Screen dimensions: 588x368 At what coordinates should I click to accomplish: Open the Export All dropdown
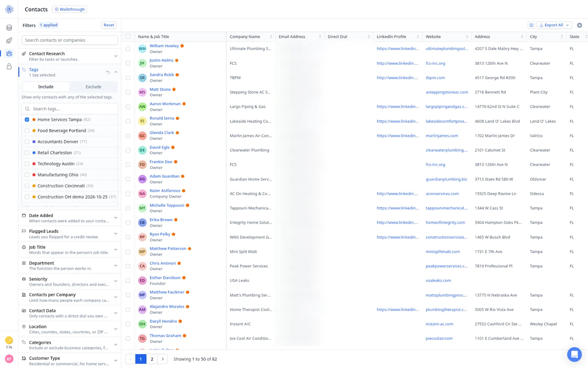pos(554,25)
